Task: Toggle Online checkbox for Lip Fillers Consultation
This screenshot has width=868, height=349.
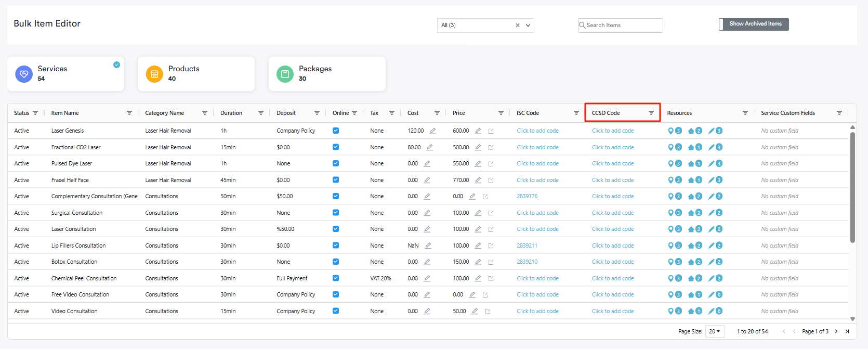Action: [x=336, y=245]
